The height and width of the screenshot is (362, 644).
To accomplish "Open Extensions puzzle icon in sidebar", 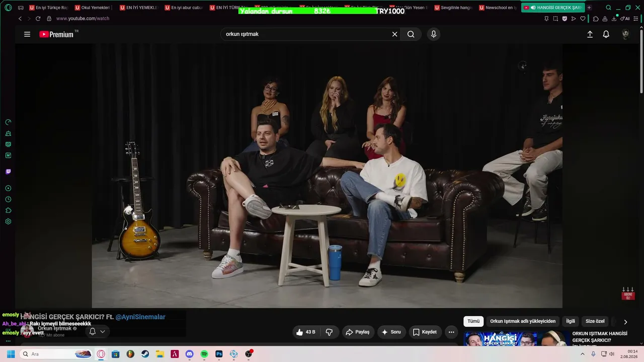I will pyautogui.click(x=8, y=210).
